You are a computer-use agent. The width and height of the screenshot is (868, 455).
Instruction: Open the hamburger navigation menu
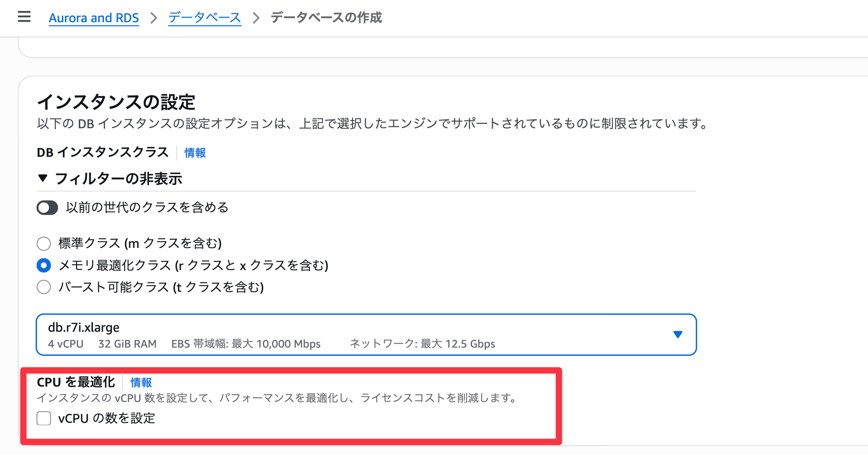tap(24, 17)
